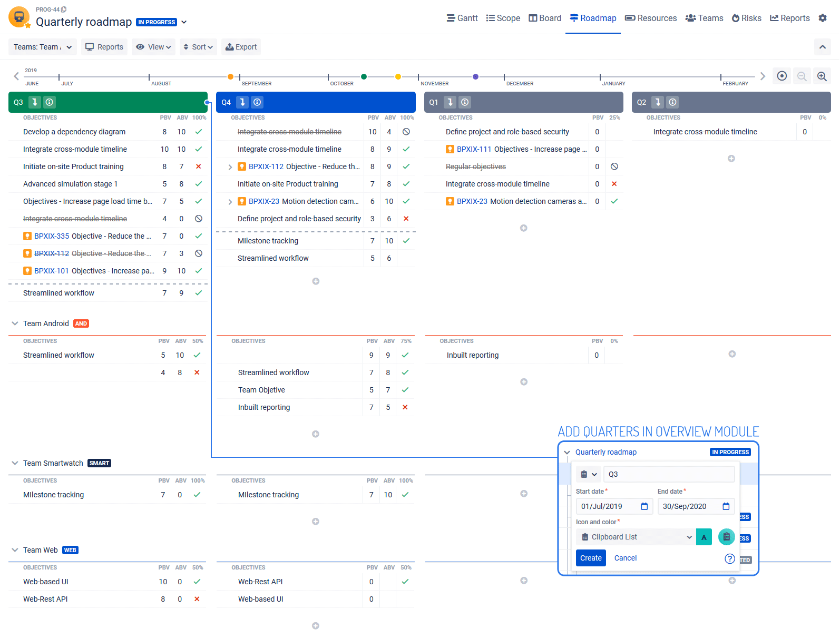Open the Risks tab
This screenshot has height=638, width=840.
(746, 18)
